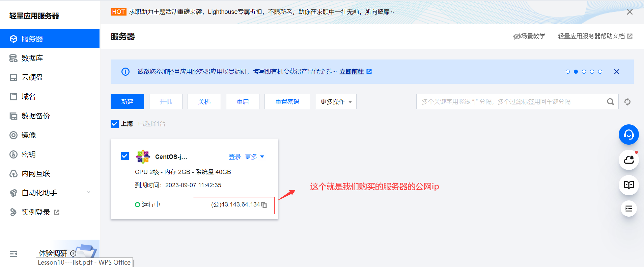Copy the public IP with copy icon
Image resolution: width=644 pixels, height=267 pixels.
[x=264, y=205]
